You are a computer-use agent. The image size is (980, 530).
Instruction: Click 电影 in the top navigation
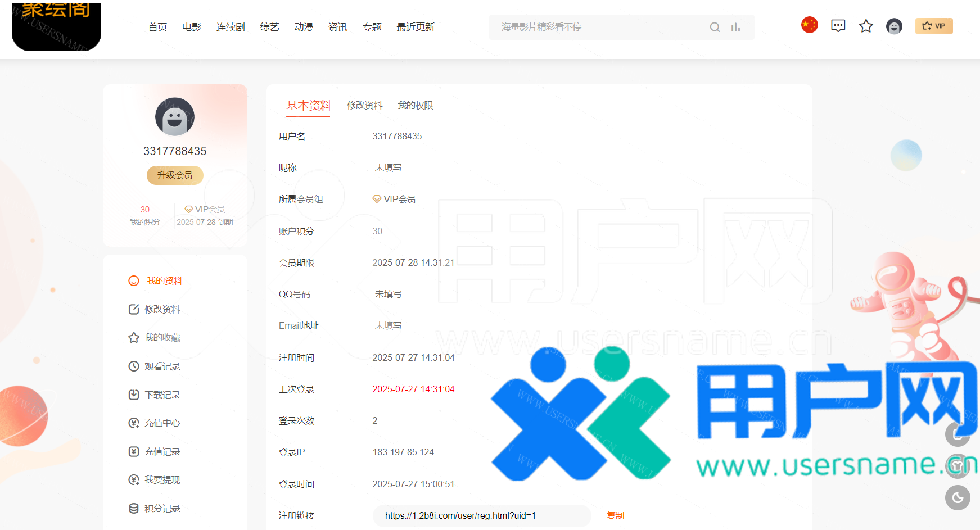tap(192, 27)
